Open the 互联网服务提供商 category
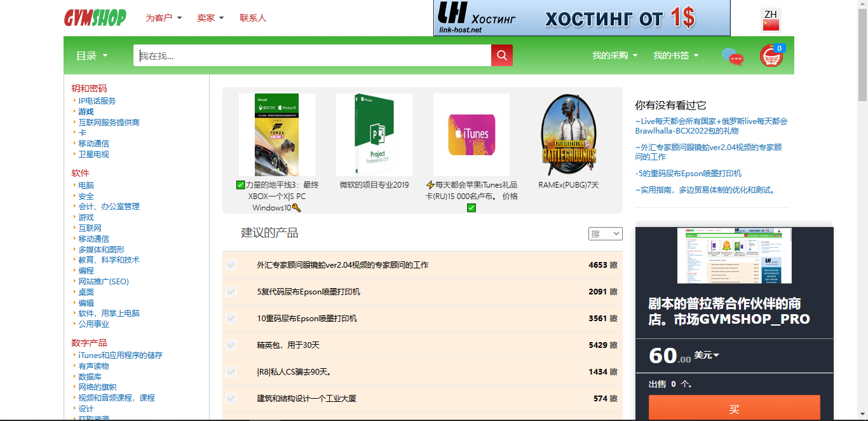This screenshot has height=421, width=868. click(109, 122)
